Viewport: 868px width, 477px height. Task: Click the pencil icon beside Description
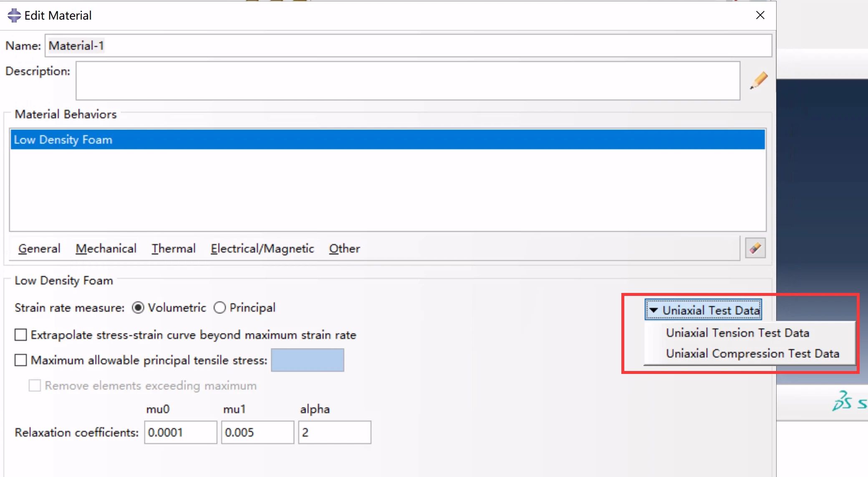(759, 80)
